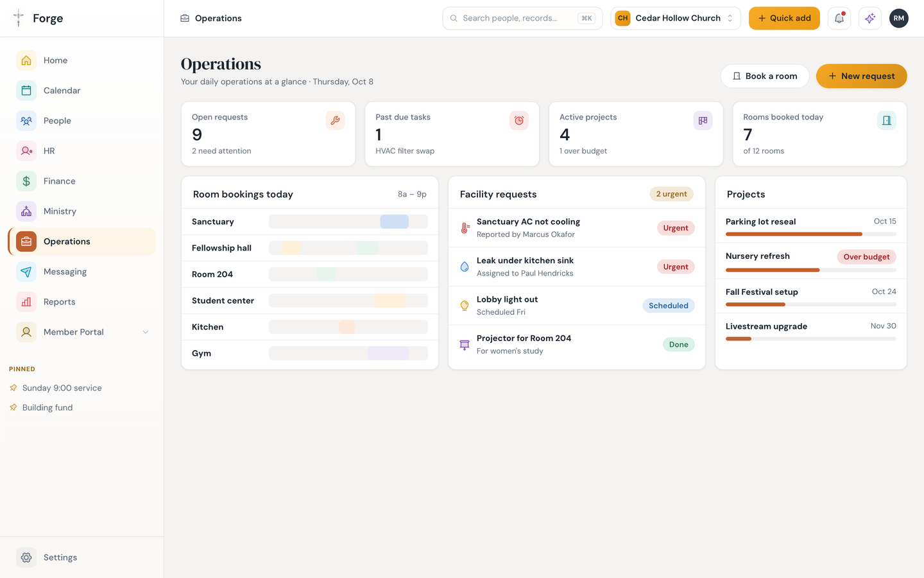Image resolution: width=924 pixels, height=578 pixels.
Task: Click the Active projects board icon
Action: (x=703, y=120)
